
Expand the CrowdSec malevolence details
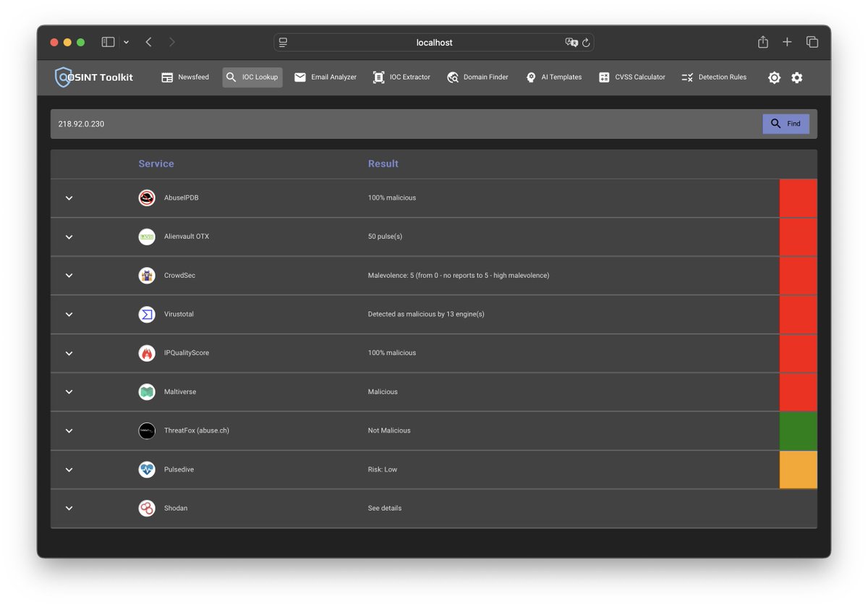tap(69, 276)
